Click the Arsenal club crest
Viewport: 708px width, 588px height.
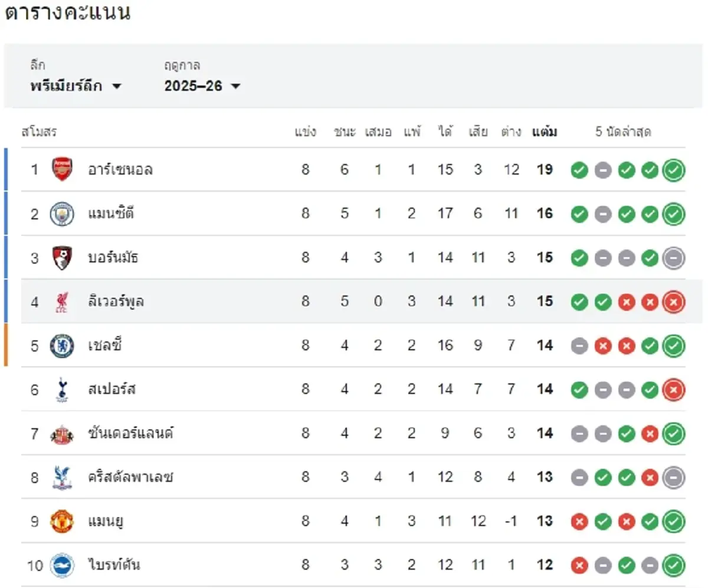[x=62, y=170]
